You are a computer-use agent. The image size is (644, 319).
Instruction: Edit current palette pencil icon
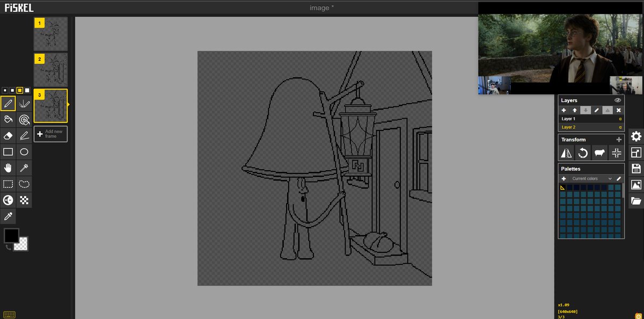point(619,179)
